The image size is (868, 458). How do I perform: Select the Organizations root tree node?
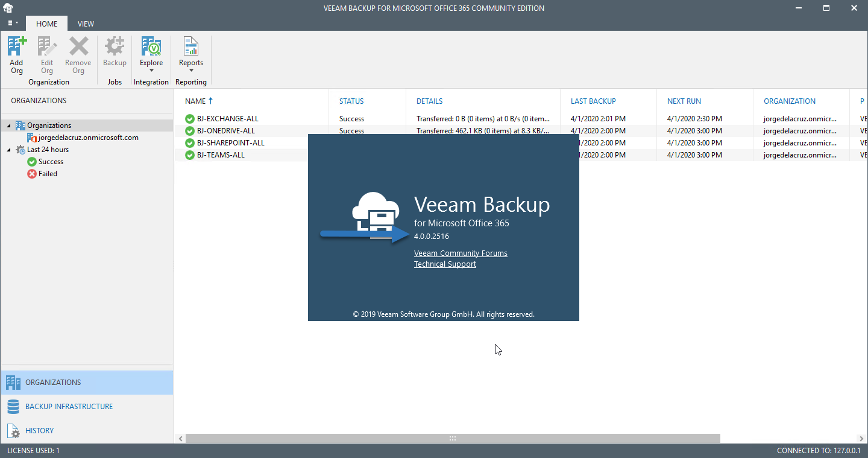49,126
